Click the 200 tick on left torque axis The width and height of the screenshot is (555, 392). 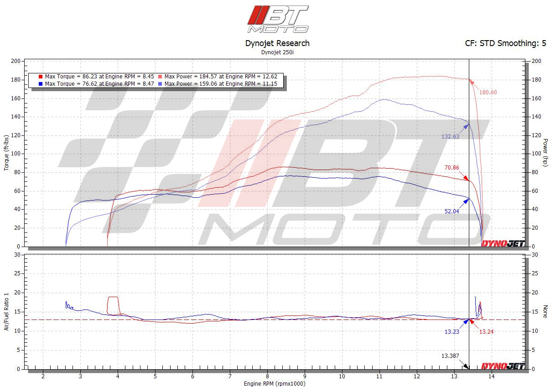16,61
